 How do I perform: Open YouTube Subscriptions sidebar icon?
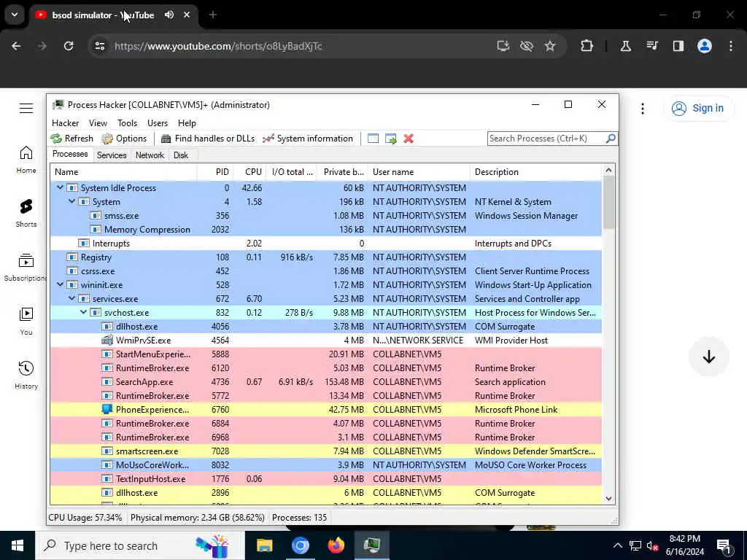26,260
